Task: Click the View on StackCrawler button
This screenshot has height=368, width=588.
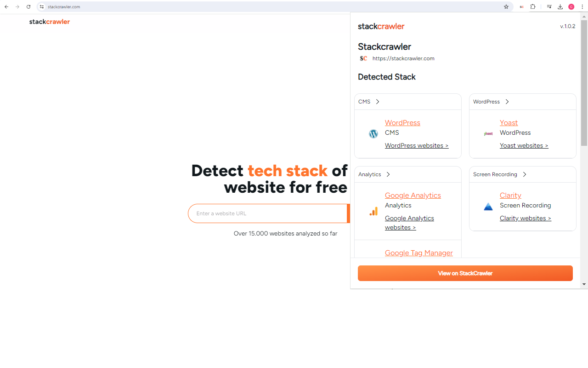Action: [x=465, y=273]
